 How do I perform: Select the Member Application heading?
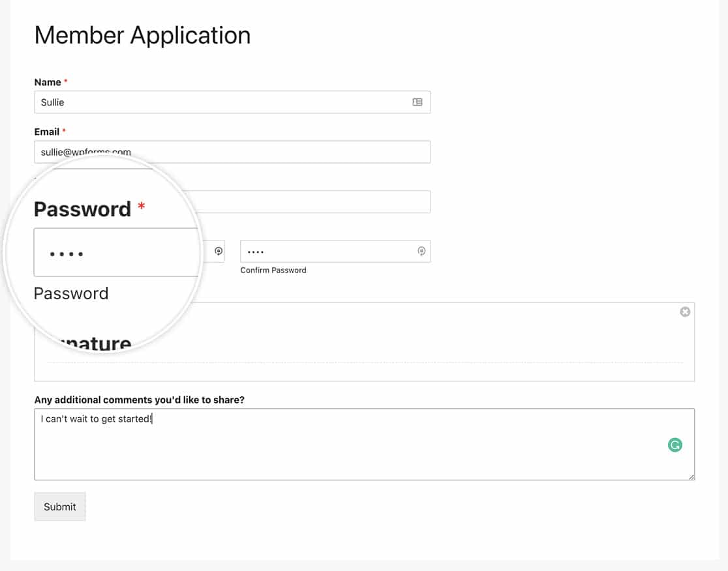pos(142,35)
